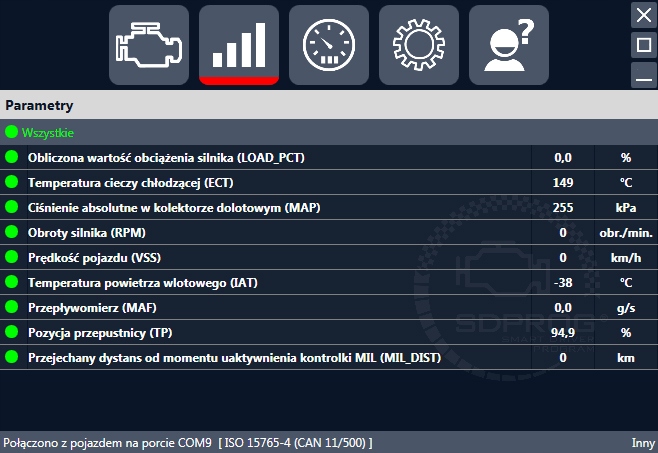
Task: Select the Pozycja przepustnicy (TP) row
Action: tap(329, 333)
